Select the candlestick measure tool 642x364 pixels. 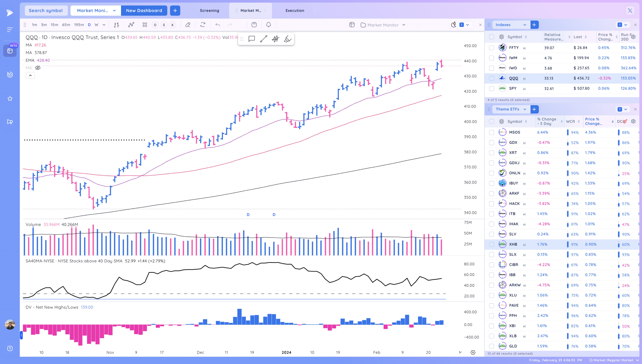275,39
